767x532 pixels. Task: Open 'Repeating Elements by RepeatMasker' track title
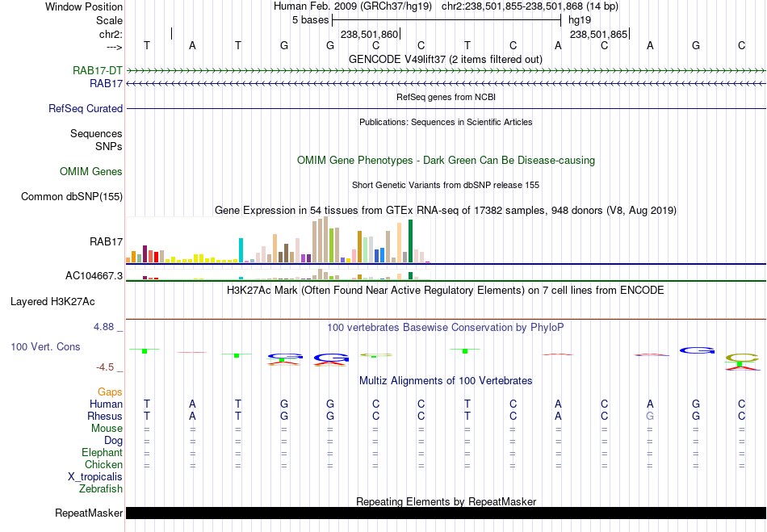coord(446,501)
